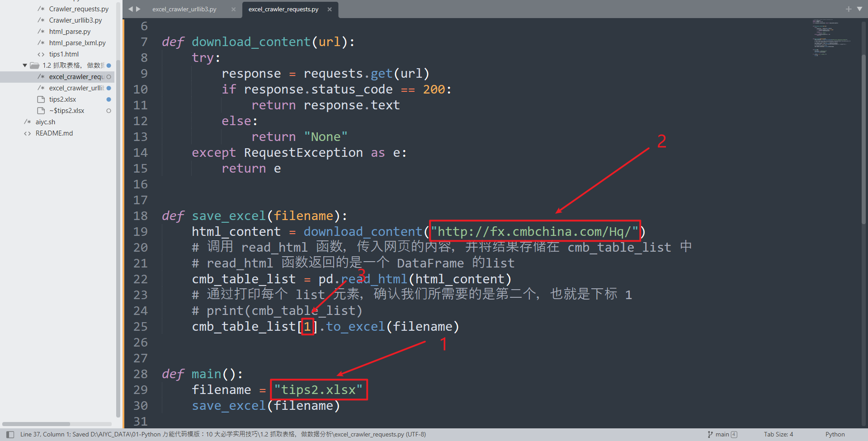Close the excel_crawler_urllib3.py tab
The width and height of the screenshot is (868, 441).
click(233, 9)
